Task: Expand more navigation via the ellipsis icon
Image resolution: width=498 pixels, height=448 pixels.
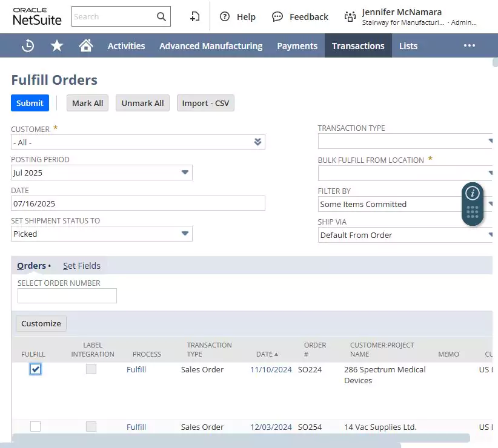Action: [469, 45]
